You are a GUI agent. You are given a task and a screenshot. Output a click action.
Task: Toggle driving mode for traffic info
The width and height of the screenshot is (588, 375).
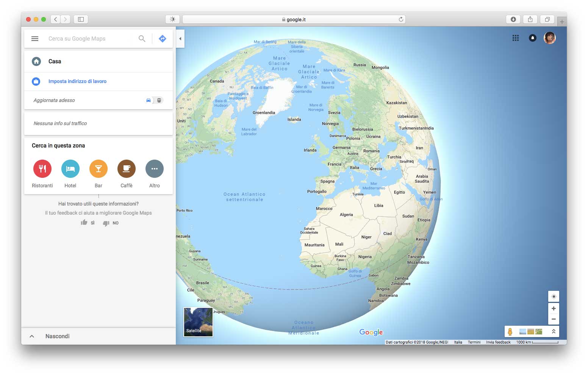click(x=149, y=100)
